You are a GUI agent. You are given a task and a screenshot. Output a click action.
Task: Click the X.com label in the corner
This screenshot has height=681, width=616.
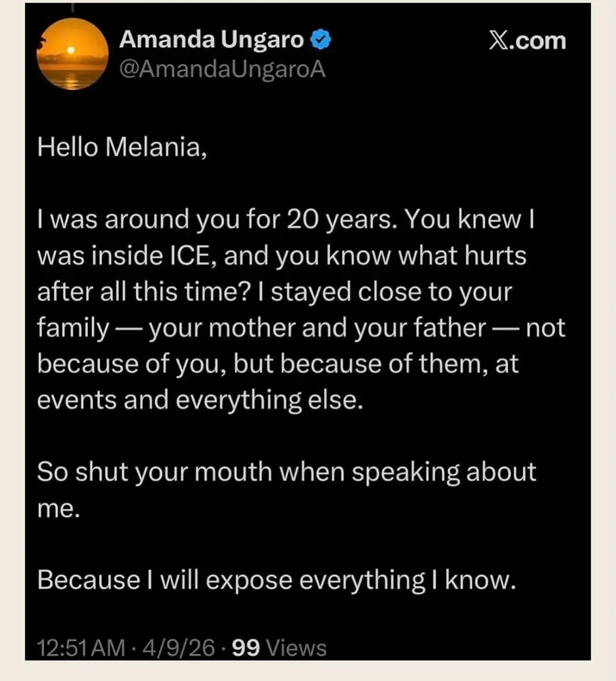coord(528,41)
